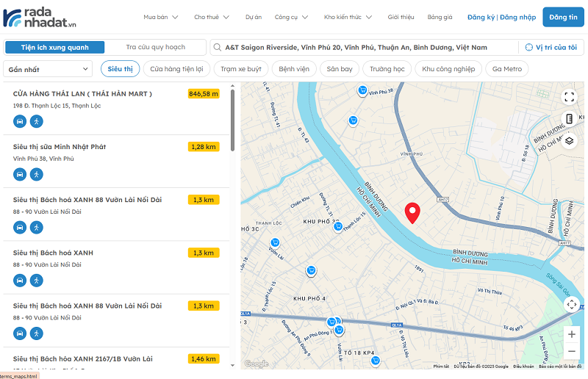Viewport: 588px width, 379px height.
Task: Enter fullscreen map view
Action: (x=570, y=96)
